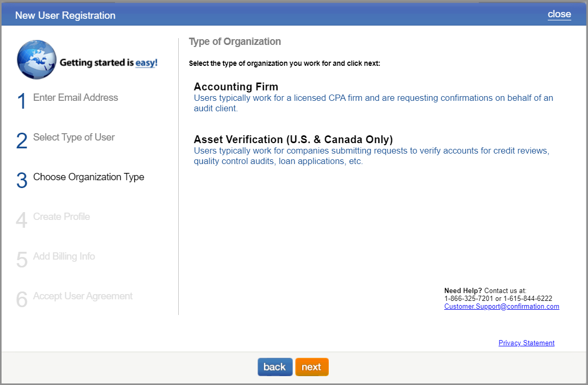This screenshot has height=385, width=588.
Task: Click the step number 2 icon
Action: [x=21, y=141]
